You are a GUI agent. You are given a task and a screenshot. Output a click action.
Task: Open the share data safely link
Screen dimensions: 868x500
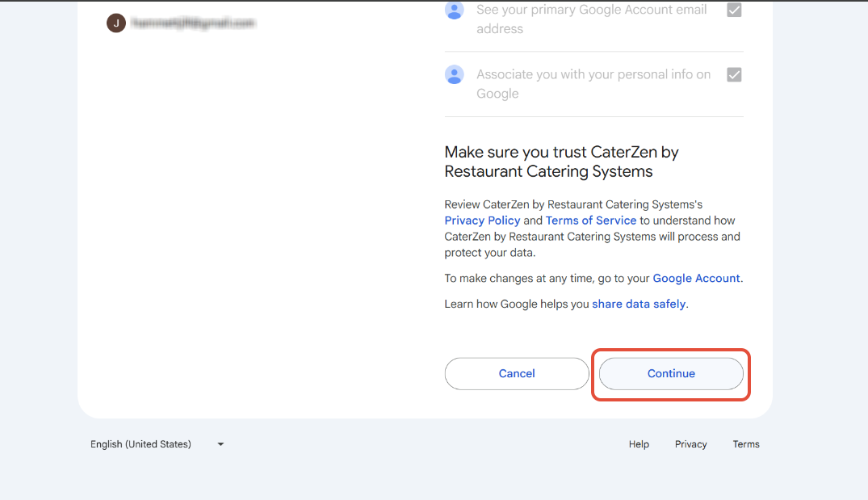coord(638,304)
